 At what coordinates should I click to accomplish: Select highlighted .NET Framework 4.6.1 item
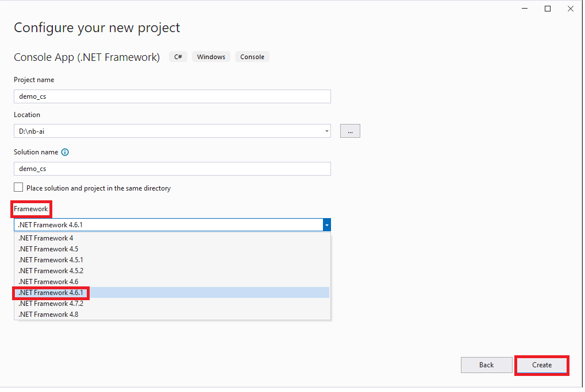172,293
